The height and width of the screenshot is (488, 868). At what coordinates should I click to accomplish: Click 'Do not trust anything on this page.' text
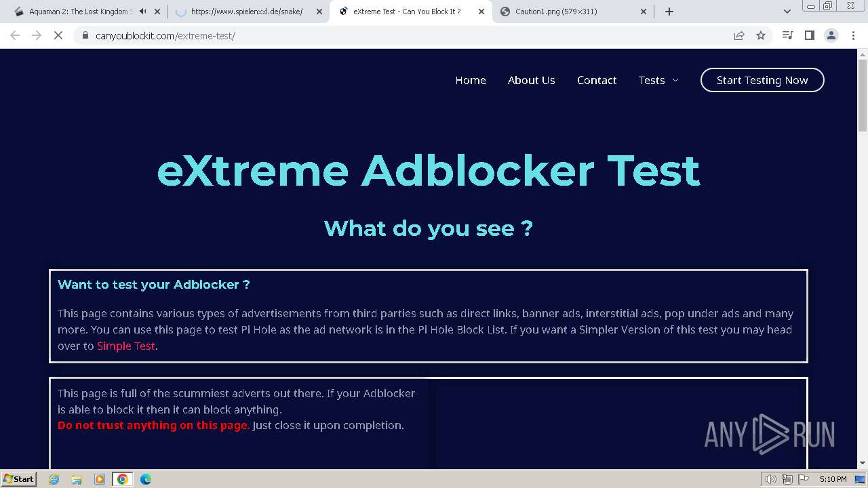coord(153,426)
